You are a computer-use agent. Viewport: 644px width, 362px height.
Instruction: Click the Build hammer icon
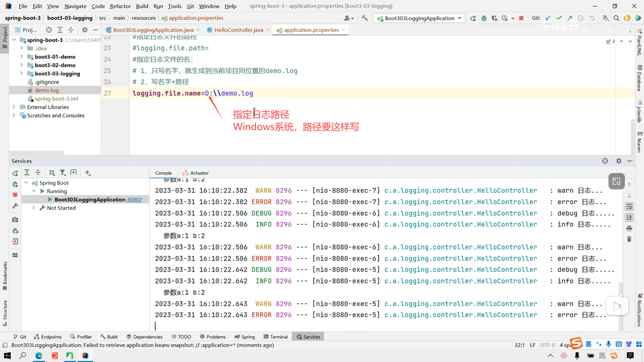[x=365, y=18]
